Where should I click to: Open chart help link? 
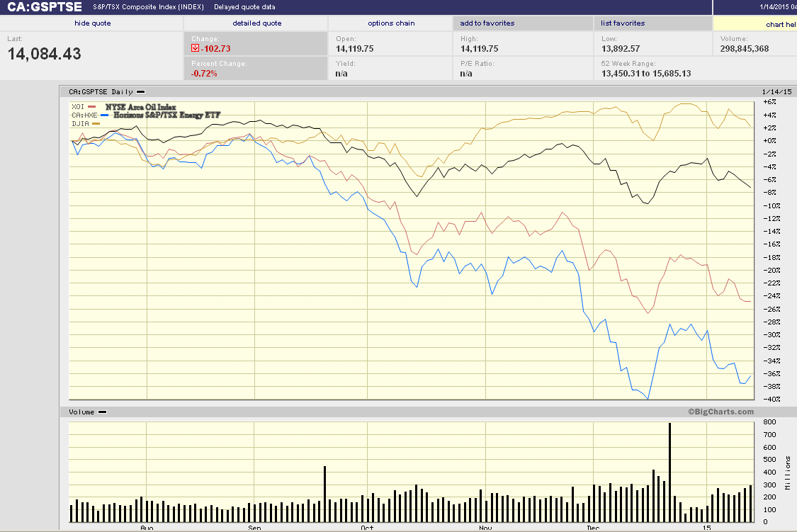[781, 24]
